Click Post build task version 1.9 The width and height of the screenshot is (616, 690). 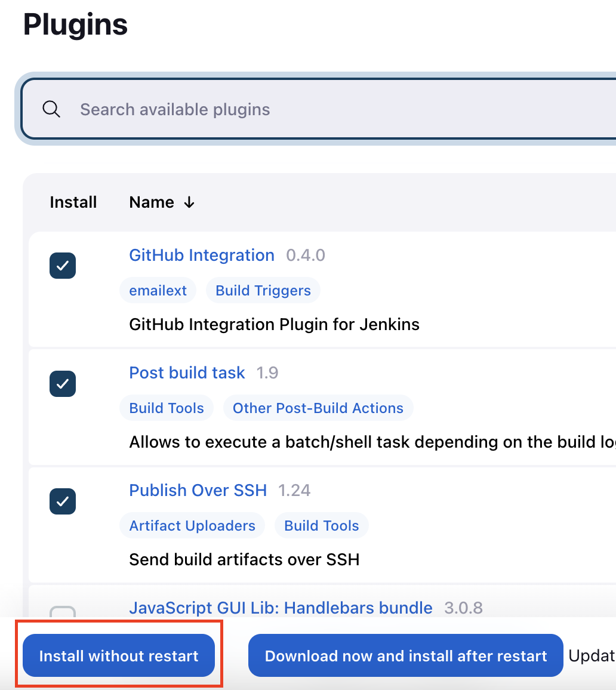pos(267,372)
